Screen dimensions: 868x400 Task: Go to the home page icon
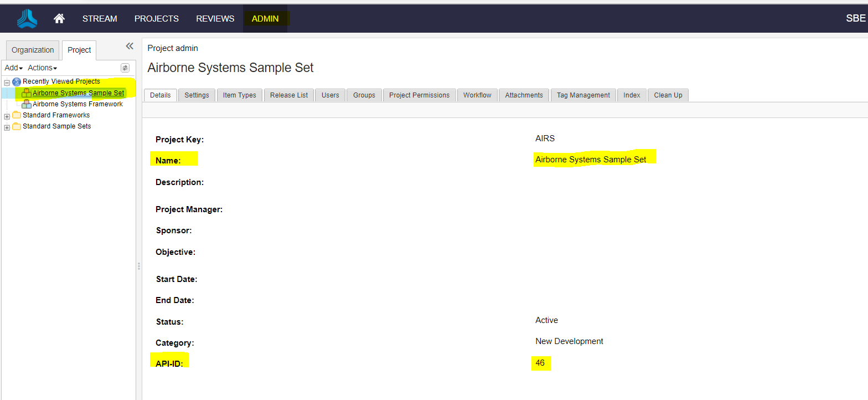tap(59, 19)
